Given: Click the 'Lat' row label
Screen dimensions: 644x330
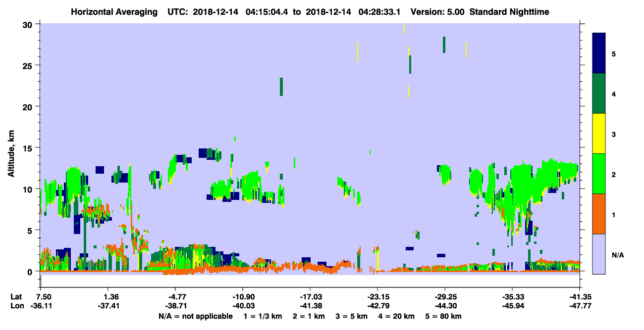Looking at the screenshot, I should click(x=16, y=297).
